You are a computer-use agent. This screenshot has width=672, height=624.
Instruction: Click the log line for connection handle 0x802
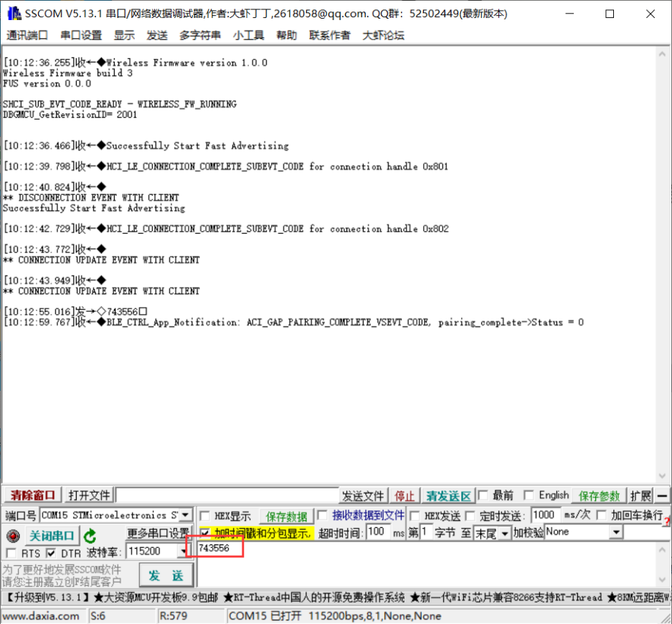226,228
